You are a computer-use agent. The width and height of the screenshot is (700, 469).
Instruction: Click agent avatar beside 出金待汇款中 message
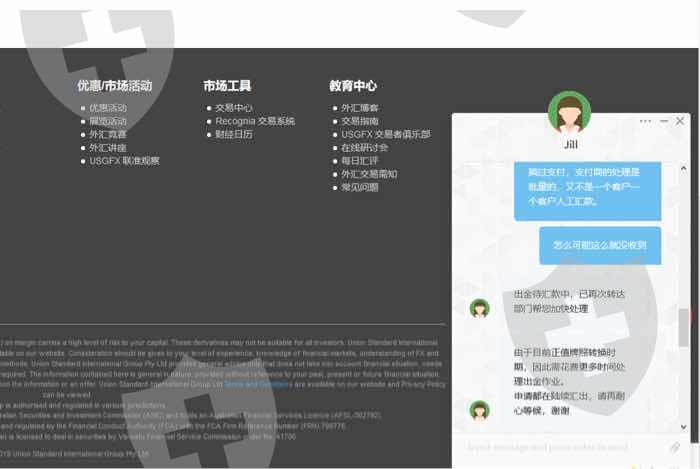coord(479,308)
